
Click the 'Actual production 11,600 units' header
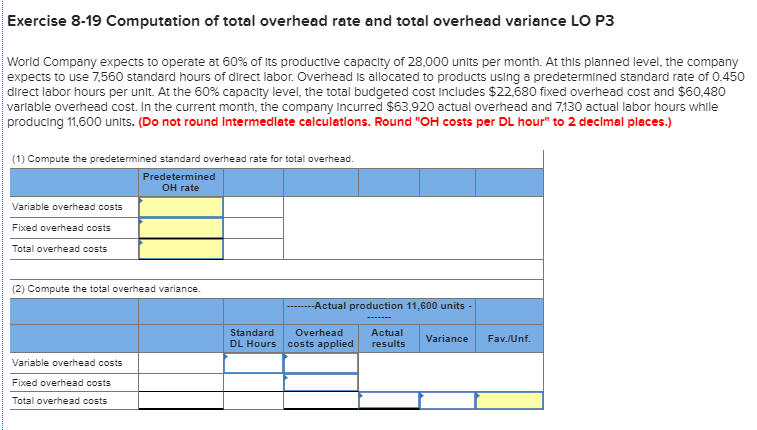(x=379, y=311)
